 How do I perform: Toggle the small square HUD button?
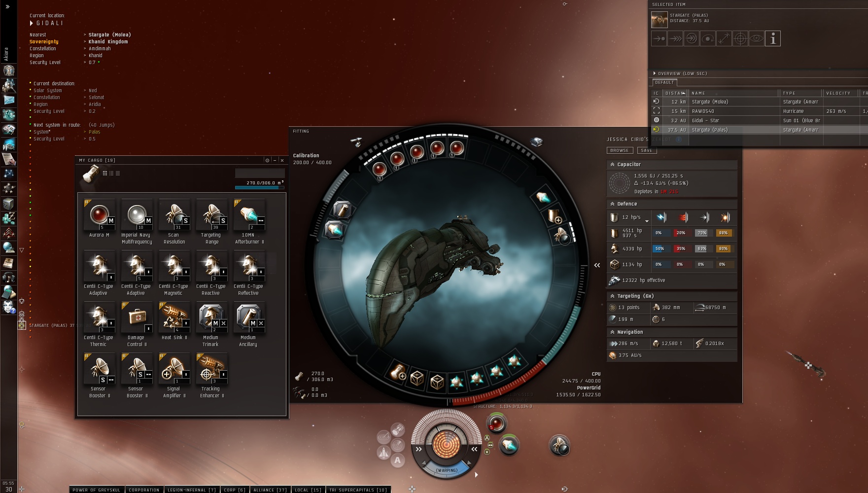tap(487, 452)
